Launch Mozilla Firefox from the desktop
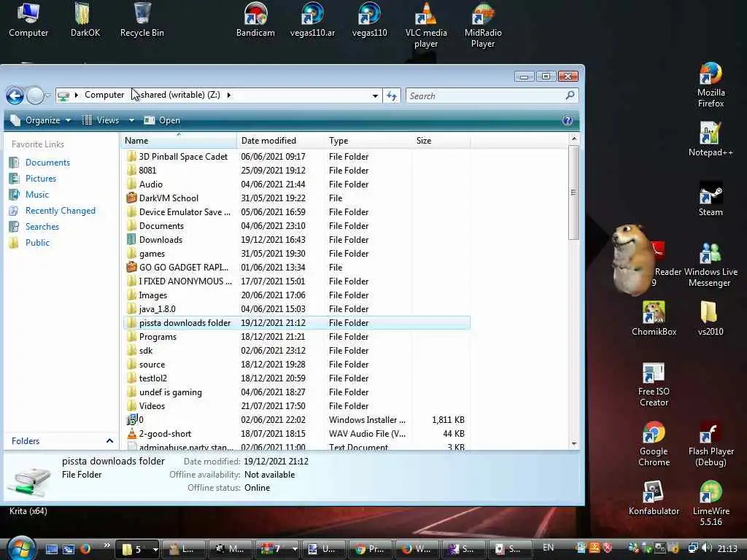Viewport: 747px width, 560px height. coord(711,85)
